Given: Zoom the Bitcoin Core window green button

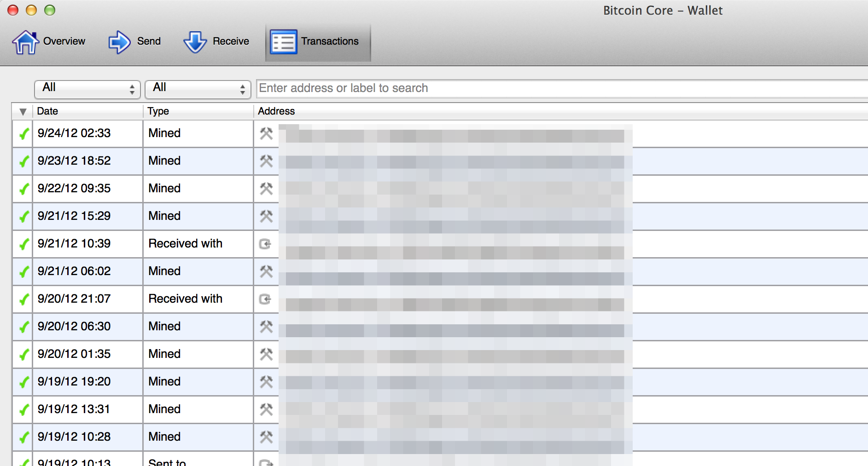Looking at the screenshot, I should pyautogui.click(x=50, y=10).
